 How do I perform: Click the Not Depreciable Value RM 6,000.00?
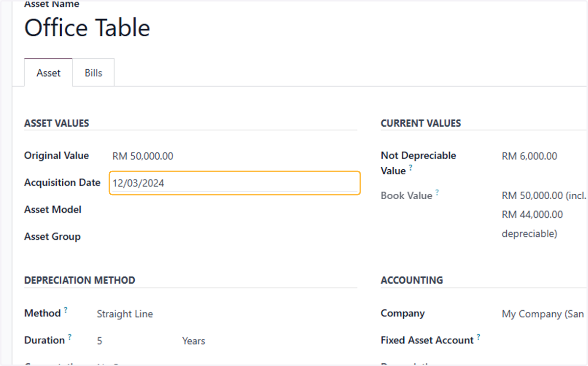pyautogui.click(x=529, y=157)
